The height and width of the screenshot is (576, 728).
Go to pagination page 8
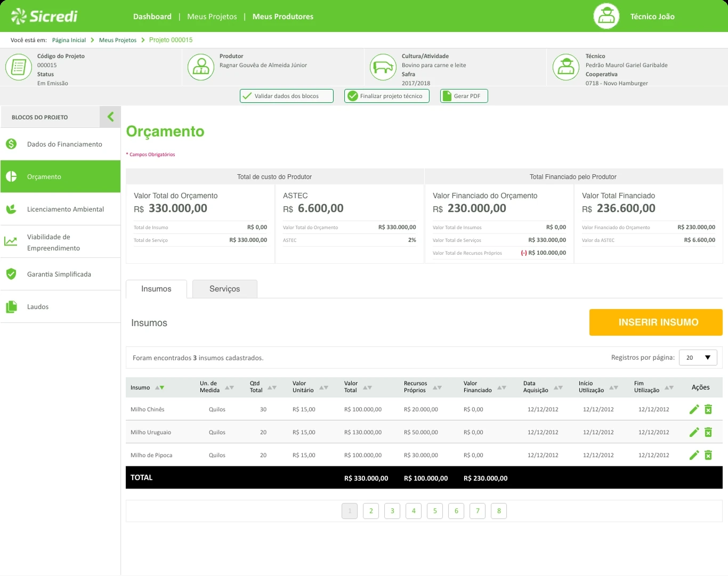[x=499, y=511]
